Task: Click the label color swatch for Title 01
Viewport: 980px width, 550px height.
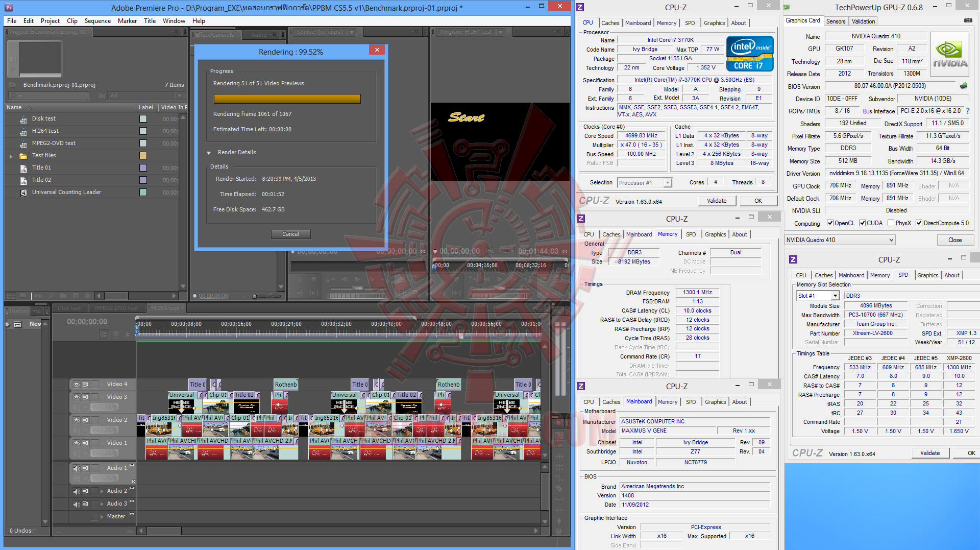Action: (143, 168)
